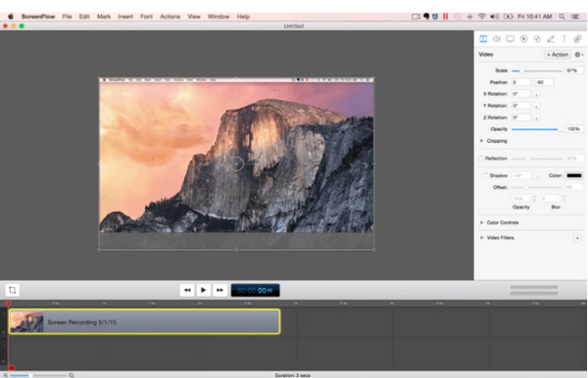Open the Media Library icon
The image size is (588, 378).
point(577,39)
